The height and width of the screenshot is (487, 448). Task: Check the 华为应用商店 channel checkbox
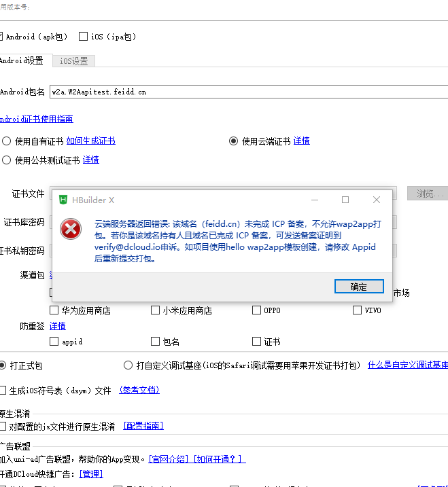pyautogui.click(x=54, y=310)
